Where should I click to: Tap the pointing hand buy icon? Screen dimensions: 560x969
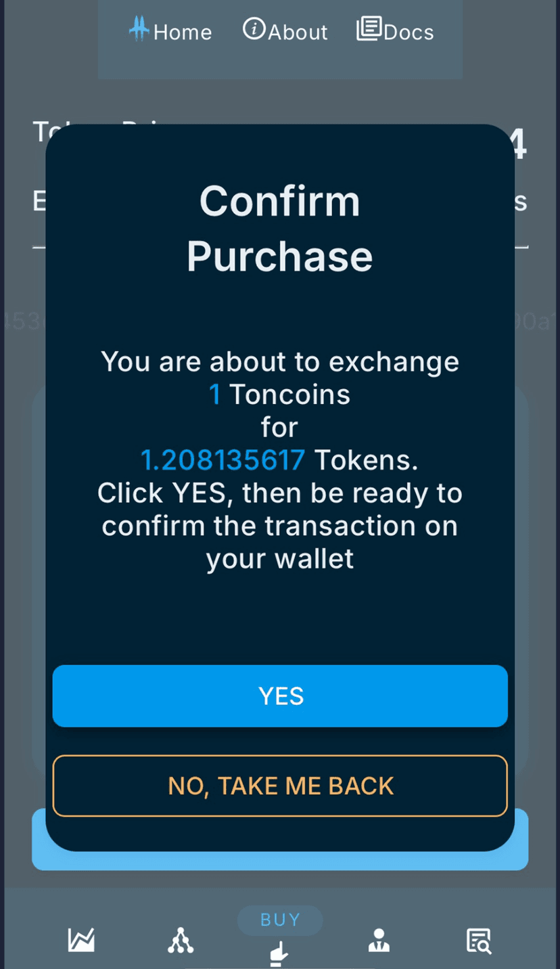[x=279, y=953]
